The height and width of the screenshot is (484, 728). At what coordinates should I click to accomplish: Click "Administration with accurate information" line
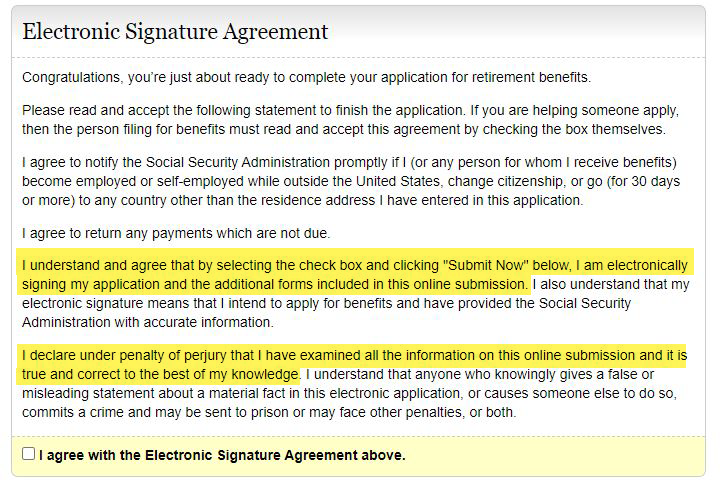click(x=148, y=322)
